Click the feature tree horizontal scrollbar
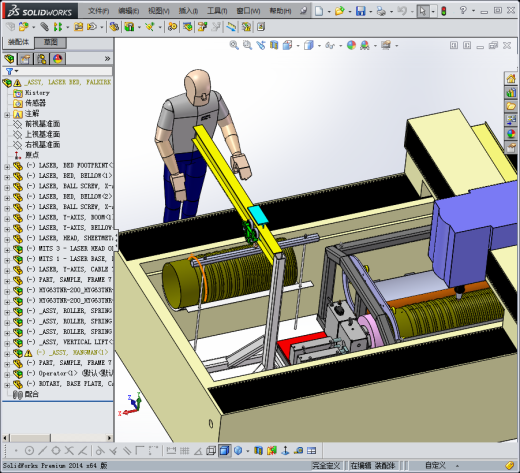 [x=57, y=438]
